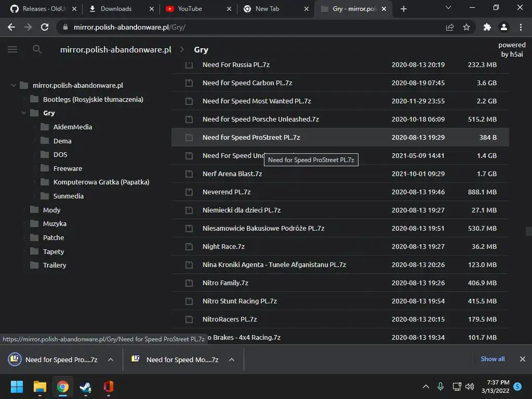Open File Explorer from the taskbar
Screen dimensions: 532x399
coord(39,387)
